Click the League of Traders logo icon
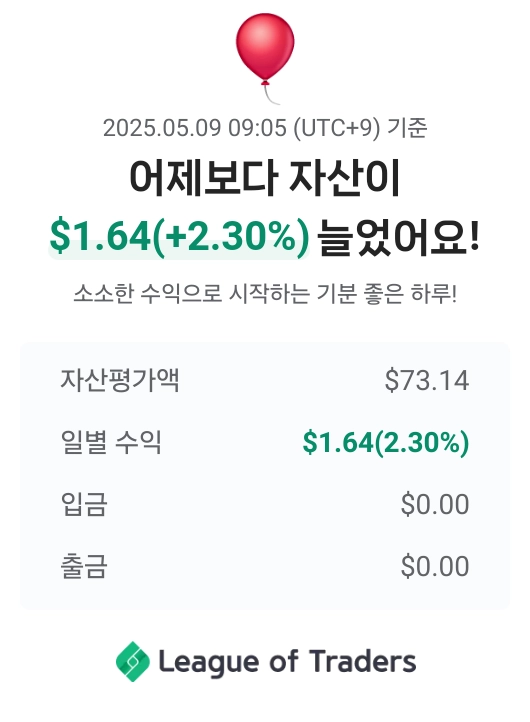 point(133,661)
